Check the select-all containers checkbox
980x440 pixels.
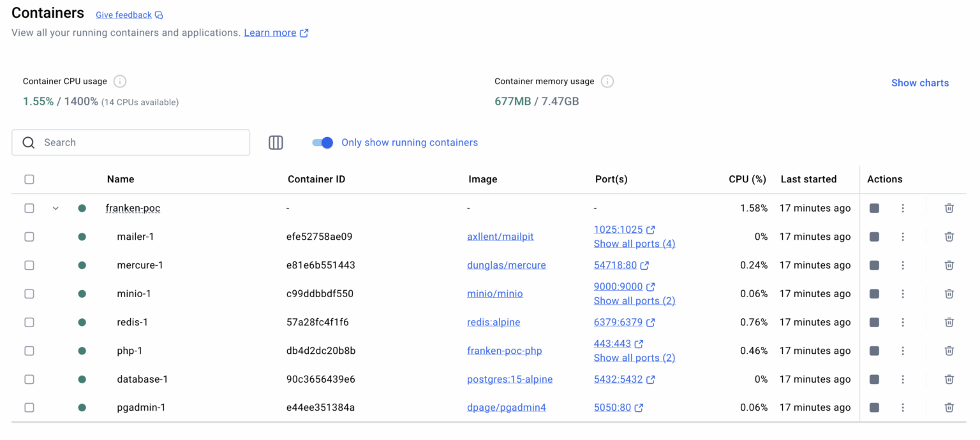[x=29, y=179]
